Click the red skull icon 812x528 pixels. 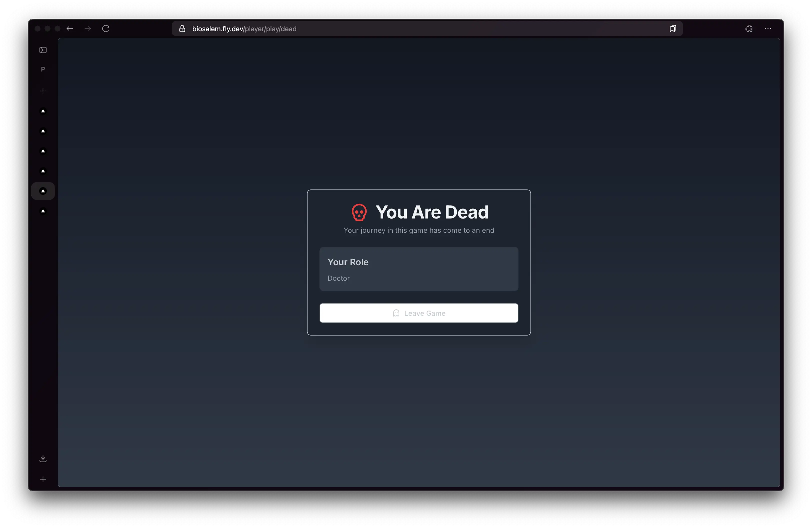[x=359, y=212]
